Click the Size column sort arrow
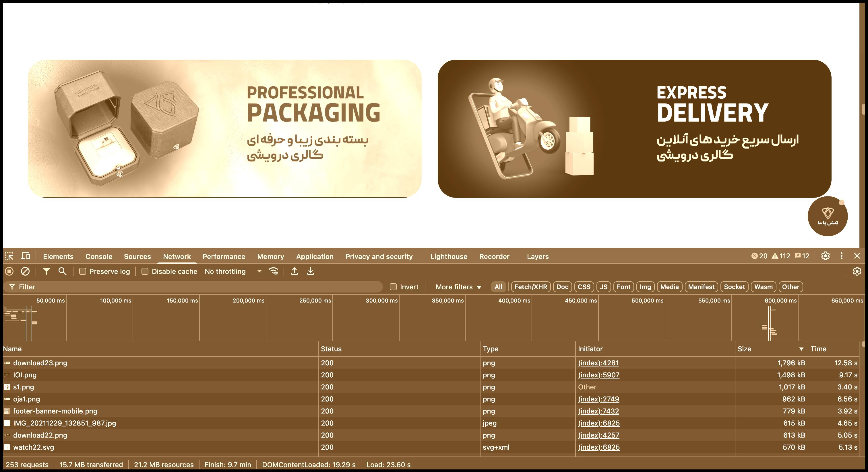This screenshot has height=472, width=868. pos(801,349)
